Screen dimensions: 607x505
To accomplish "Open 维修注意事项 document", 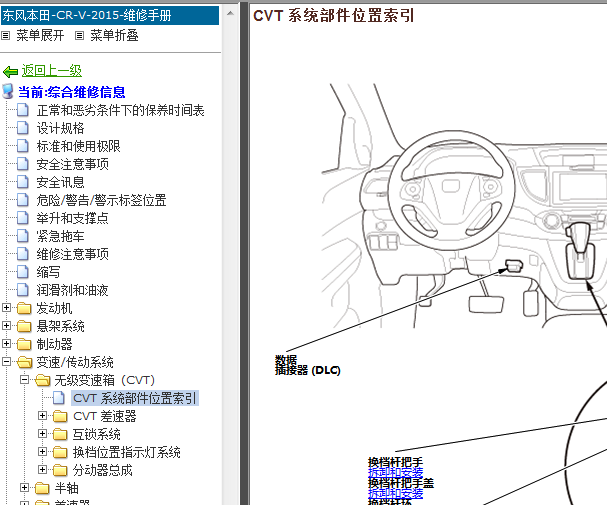I will point(72,254).
